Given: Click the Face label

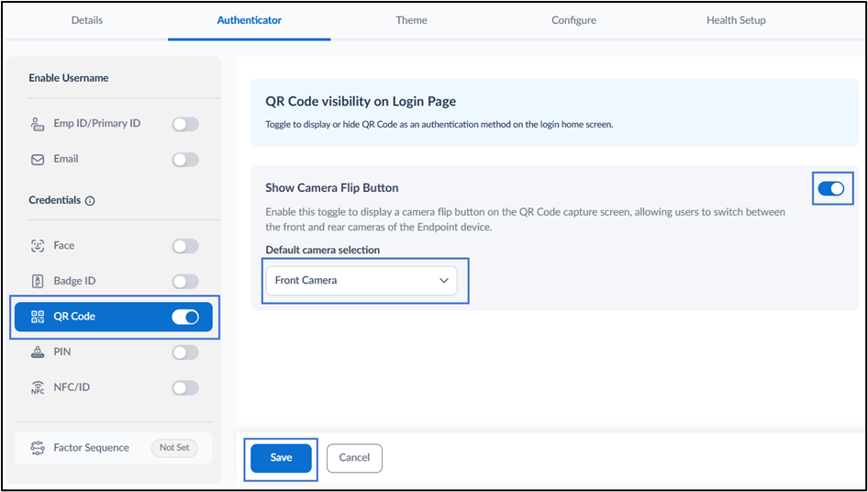Looking at the screenshot, I should click(64, 245).
